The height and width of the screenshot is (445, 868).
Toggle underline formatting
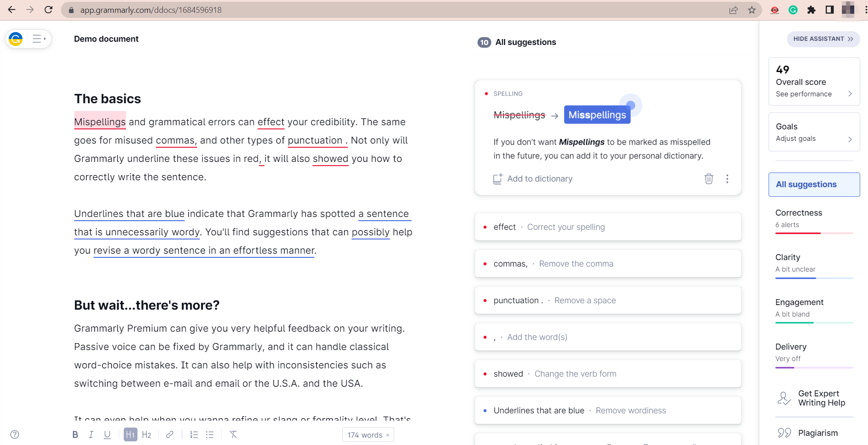[107, 434]
